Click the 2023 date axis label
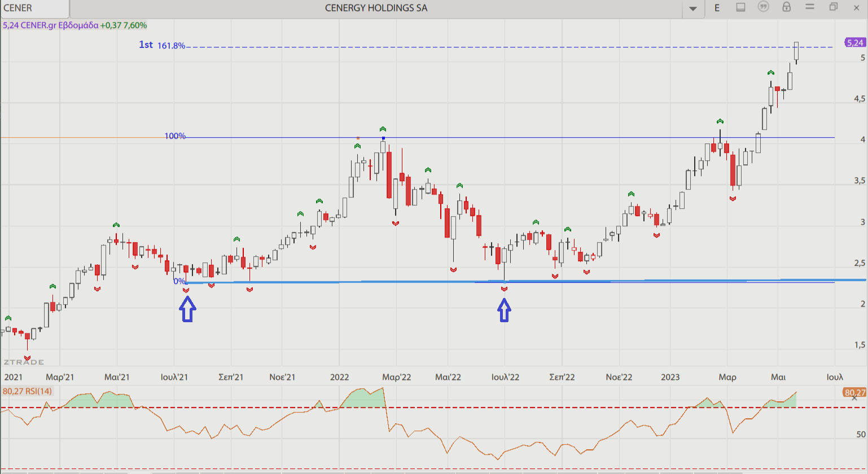Viewport: 868px width, 474px height. (670, 377)
